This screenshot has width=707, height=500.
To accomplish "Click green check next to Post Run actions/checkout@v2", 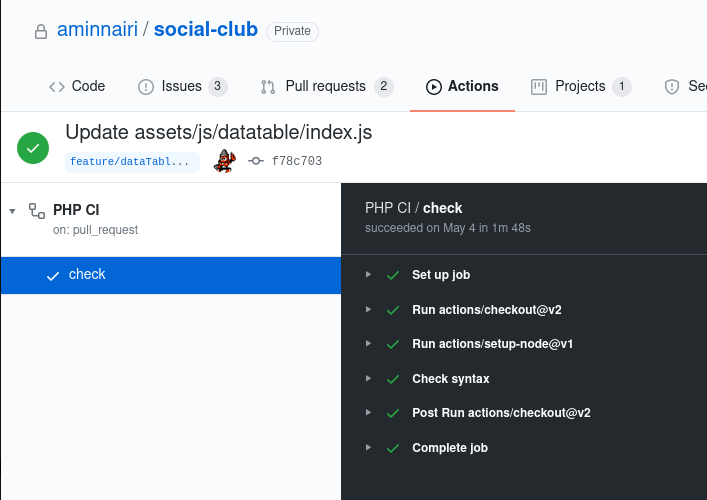I will 393,413.
